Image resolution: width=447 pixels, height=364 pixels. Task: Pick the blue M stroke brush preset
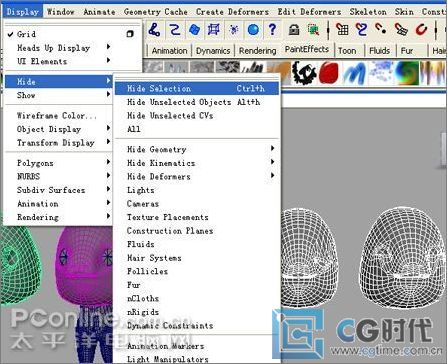[354, 72]
